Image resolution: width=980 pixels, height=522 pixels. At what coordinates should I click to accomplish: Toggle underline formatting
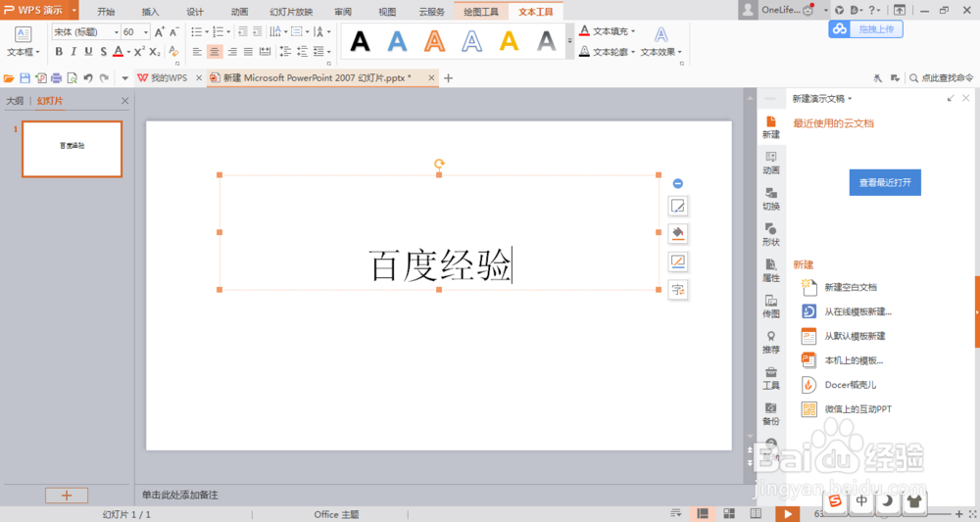coord(88,52)
